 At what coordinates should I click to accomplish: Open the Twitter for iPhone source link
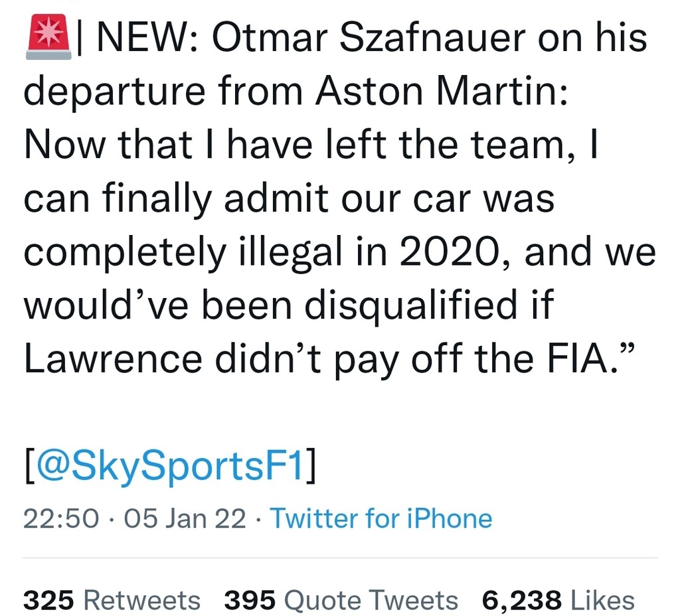point(381,518)
